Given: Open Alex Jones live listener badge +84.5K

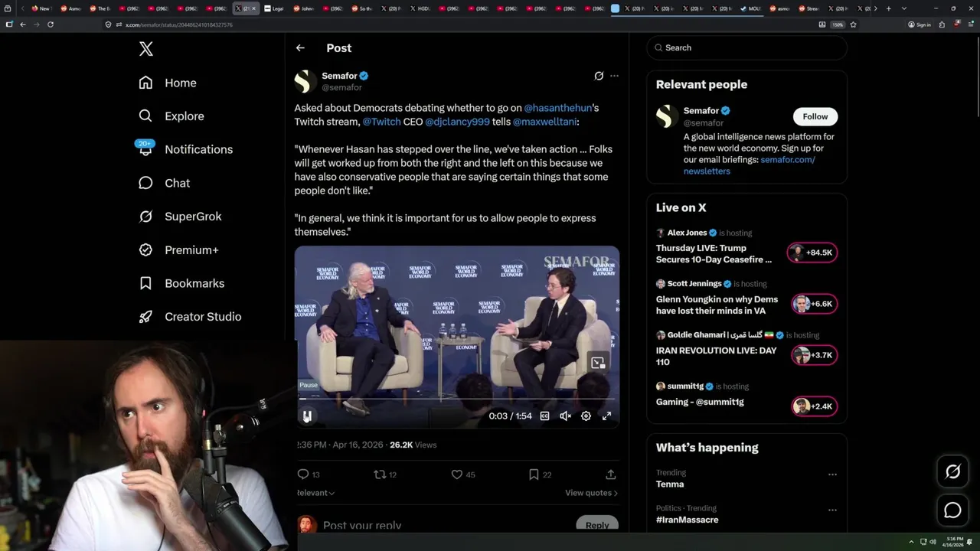Looking at the screenshot, I should [x=812, y=253].
